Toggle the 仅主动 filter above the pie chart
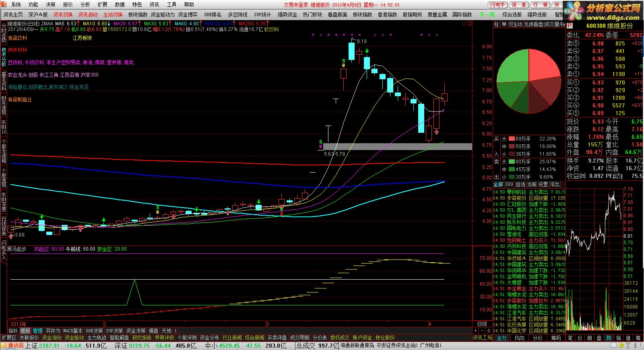The image size is (644, 350). tap(515, 25)
